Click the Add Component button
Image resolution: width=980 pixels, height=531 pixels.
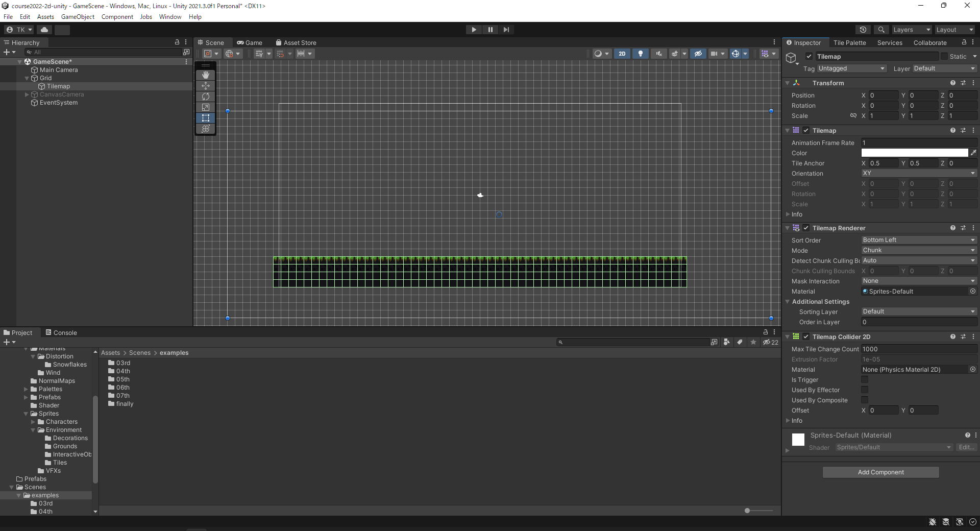pyautogui.click(x=880, y=472)
